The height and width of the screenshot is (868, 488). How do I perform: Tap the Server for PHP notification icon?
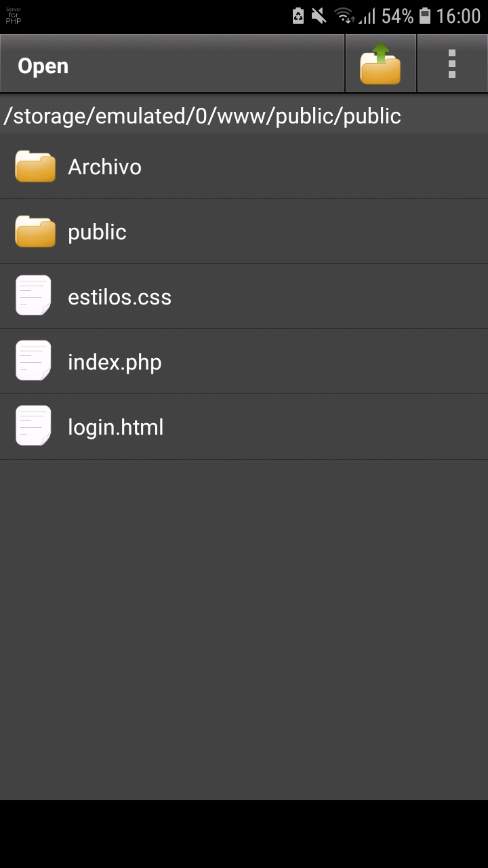14,15
